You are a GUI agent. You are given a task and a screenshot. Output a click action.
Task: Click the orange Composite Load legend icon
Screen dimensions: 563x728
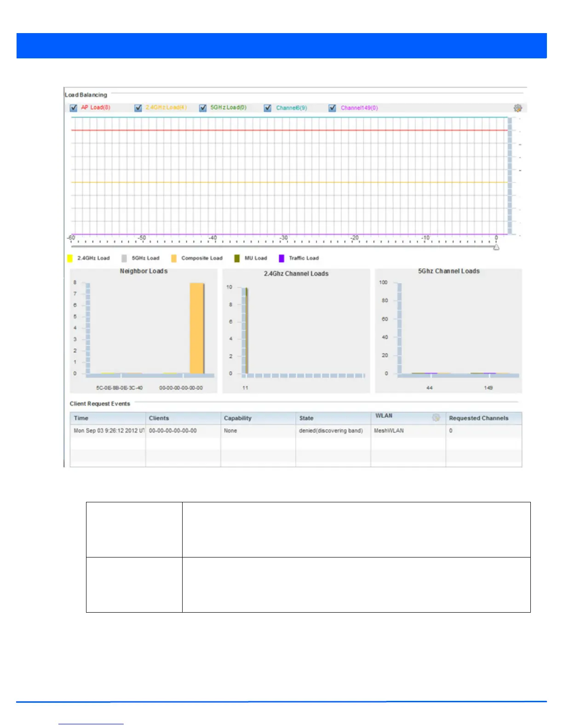174,258
